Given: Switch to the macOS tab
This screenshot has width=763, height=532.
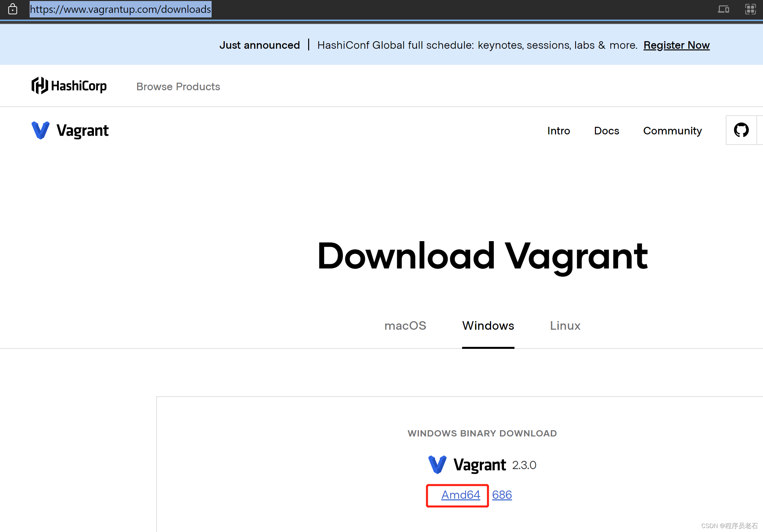Looking at the screenshot, I should [405, 325].
